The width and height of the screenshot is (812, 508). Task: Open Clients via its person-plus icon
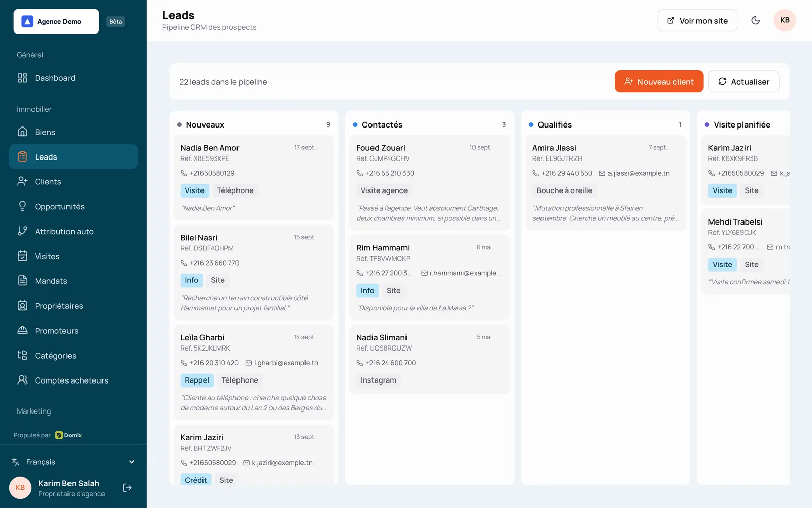[x=22, y=181]
